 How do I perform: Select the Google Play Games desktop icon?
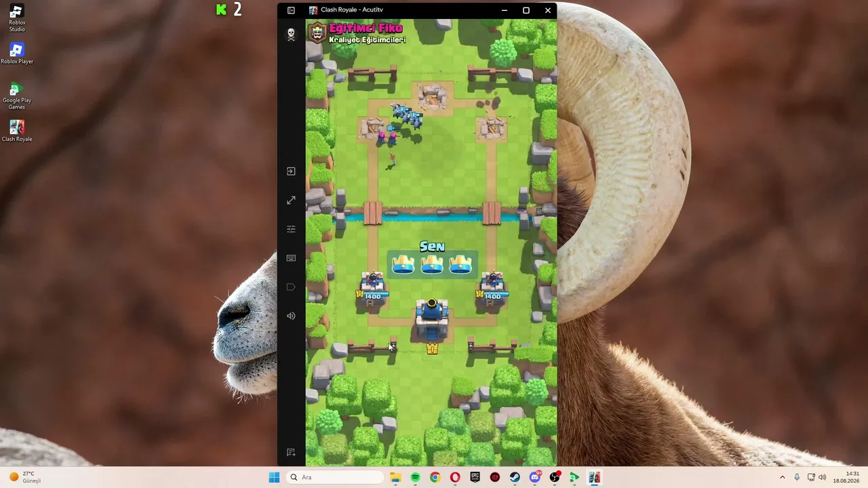click(x=17, y=96)
